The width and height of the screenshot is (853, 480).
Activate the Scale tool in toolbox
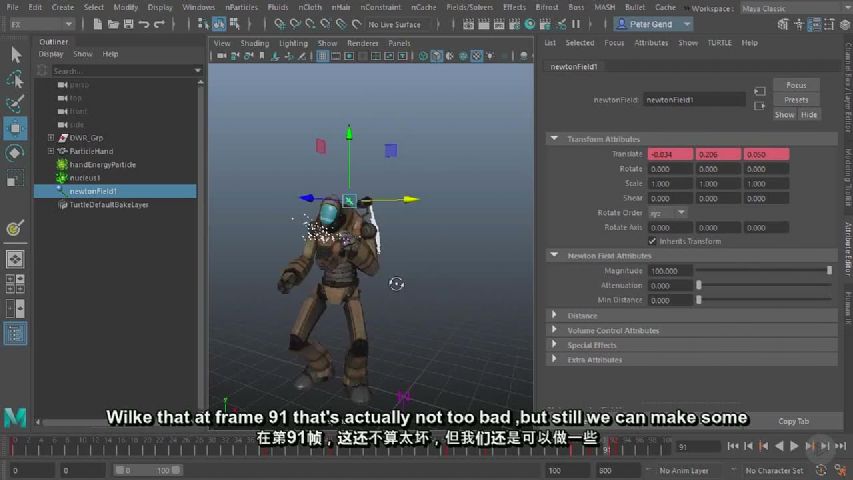(x=15, y=179)
